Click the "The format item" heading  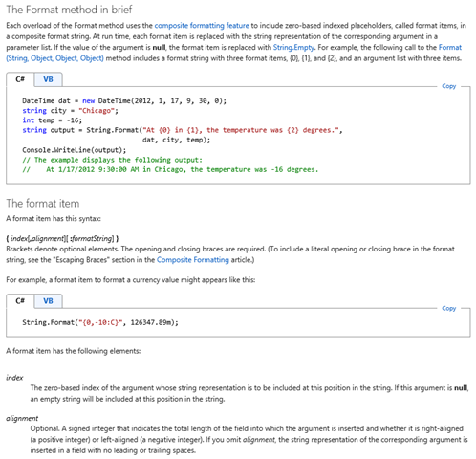[43, 204]
